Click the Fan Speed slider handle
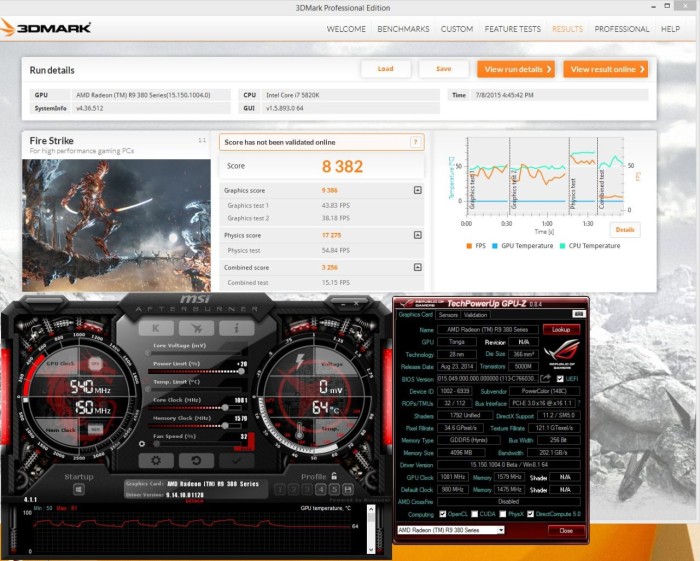 (x=156, y=444)
